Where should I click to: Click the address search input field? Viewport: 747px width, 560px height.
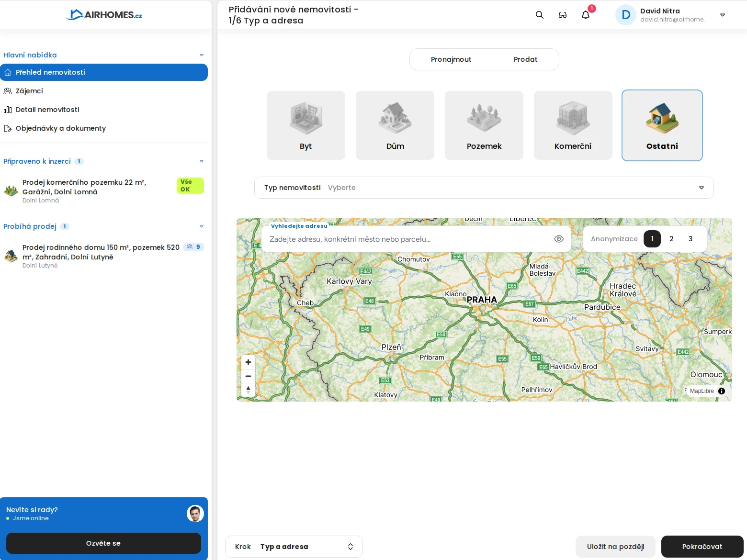[407, 239]
